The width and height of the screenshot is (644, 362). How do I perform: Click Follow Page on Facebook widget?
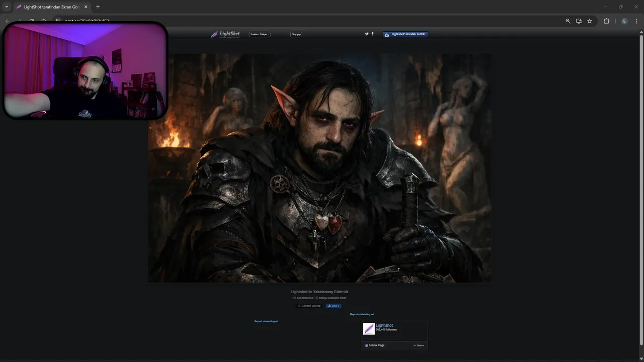pos(375,345)
